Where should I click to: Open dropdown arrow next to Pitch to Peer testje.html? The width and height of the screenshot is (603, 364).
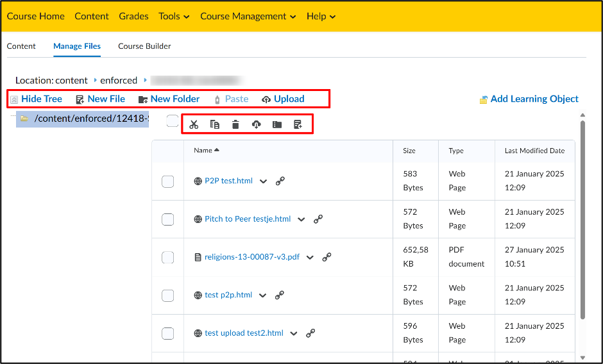coord(301,219)
